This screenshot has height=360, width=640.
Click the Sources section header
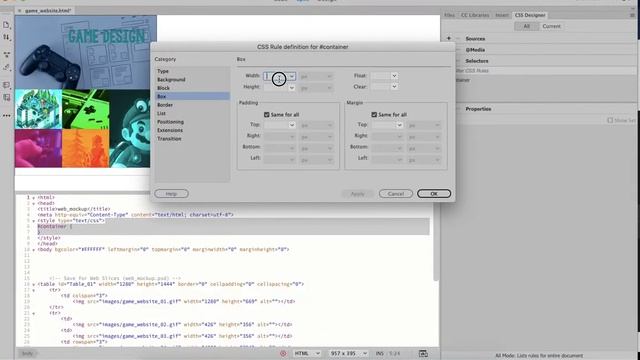pos(475,38)
